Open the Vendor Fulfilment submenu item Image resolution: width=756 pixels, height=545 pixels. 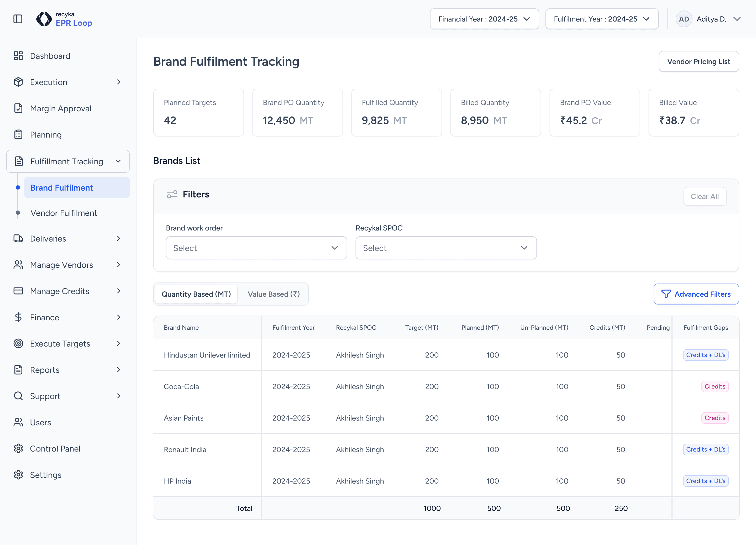[64, 213]
